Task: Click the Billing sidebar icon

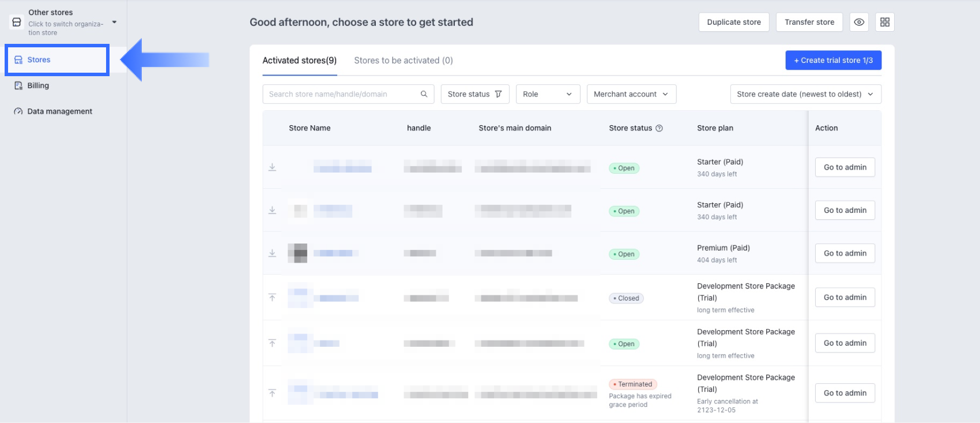Action: click(x=18, y=85)
